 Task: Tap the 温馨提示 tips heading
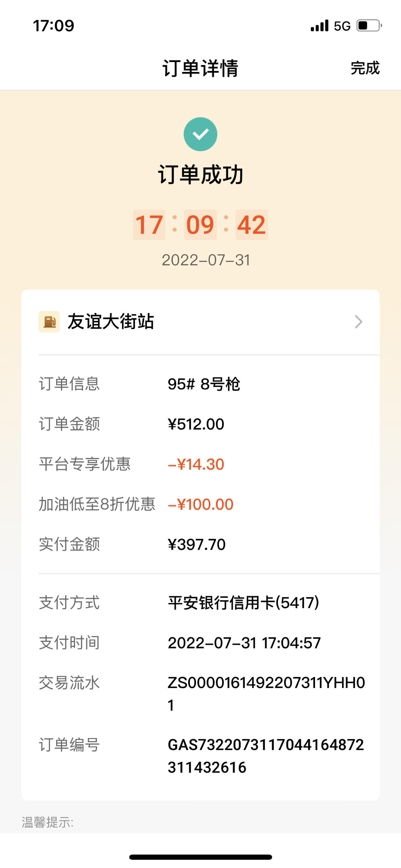(47, 822)
